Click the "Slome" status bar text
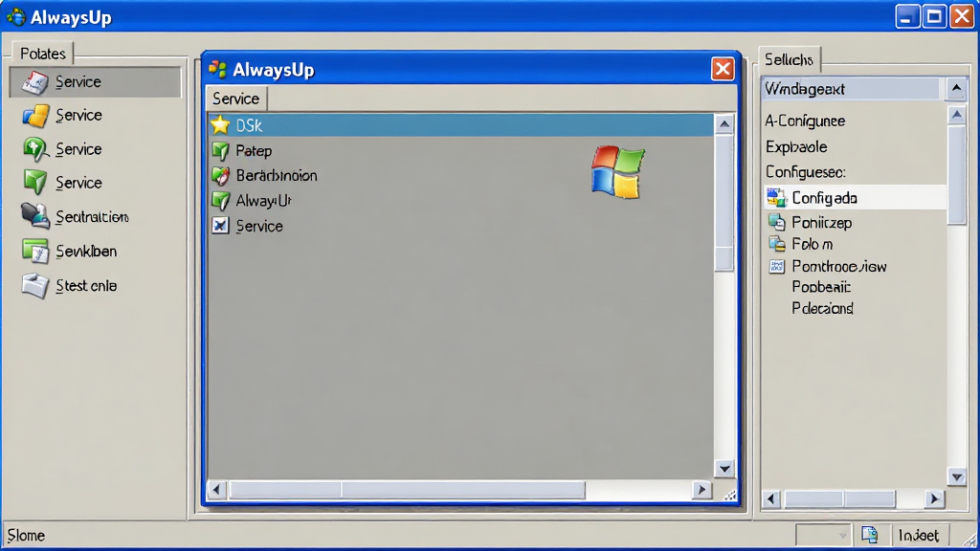The height and width of the screenshot is (551, 980). [x=26, y=536]
